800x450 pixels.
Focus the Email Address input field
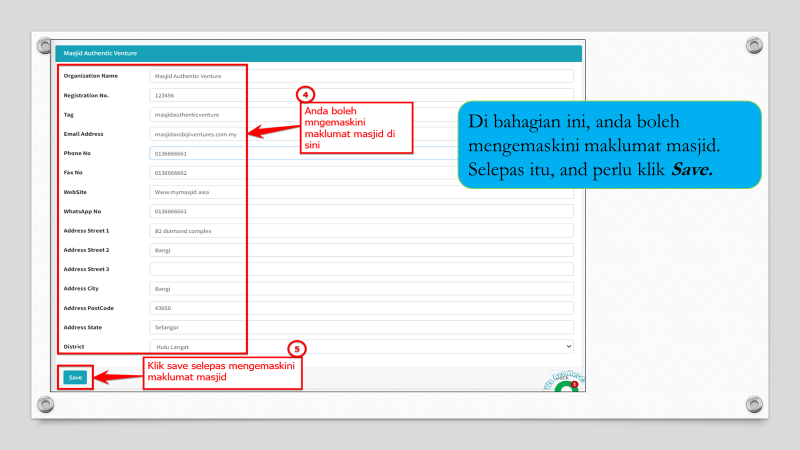tap(361, 134)
